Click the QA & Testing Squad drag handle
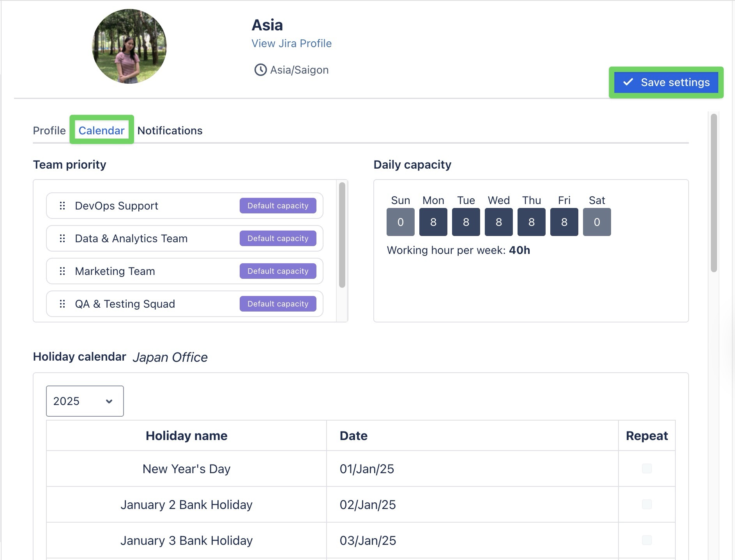The image size is (735, 560). [x=62, y=304]
